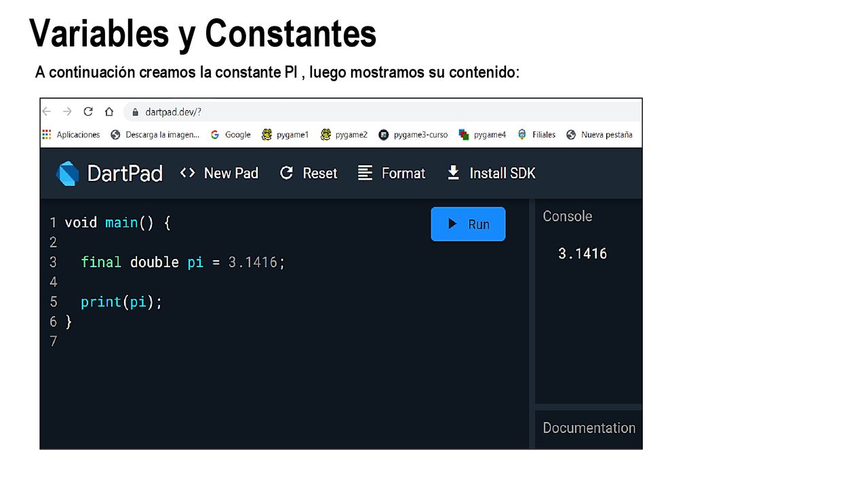
Task: Open the Google bookmark
Action: (x=231, y=135)
